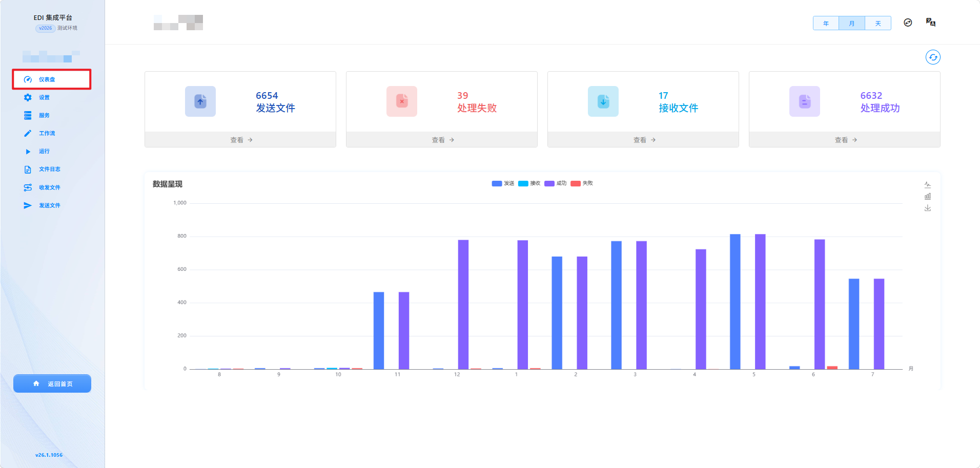The image size is (980, 468).
Task: Click 查看 under the 处理成功 card
Action: (x=846, y=140)
